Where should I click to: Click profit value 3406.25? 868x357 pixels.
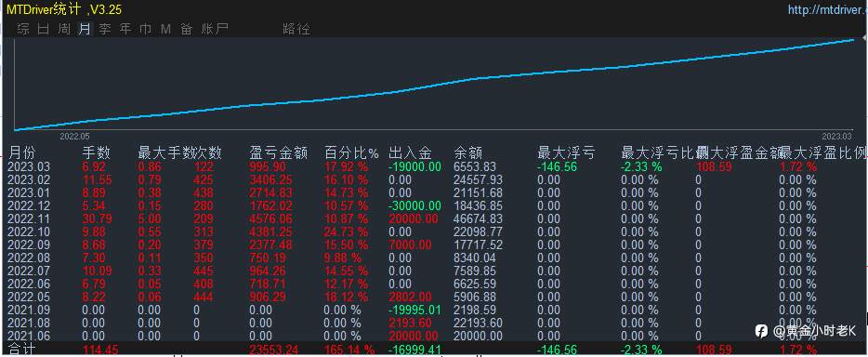(x=270, y=179)
